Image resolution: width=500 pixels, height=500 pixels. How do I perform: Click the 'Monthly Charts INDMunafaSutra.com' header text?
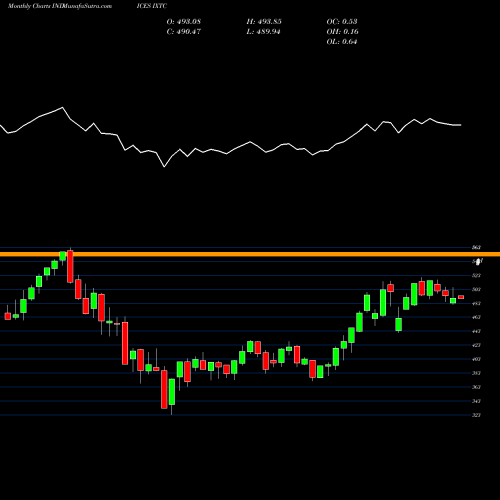tap(60, 6)
